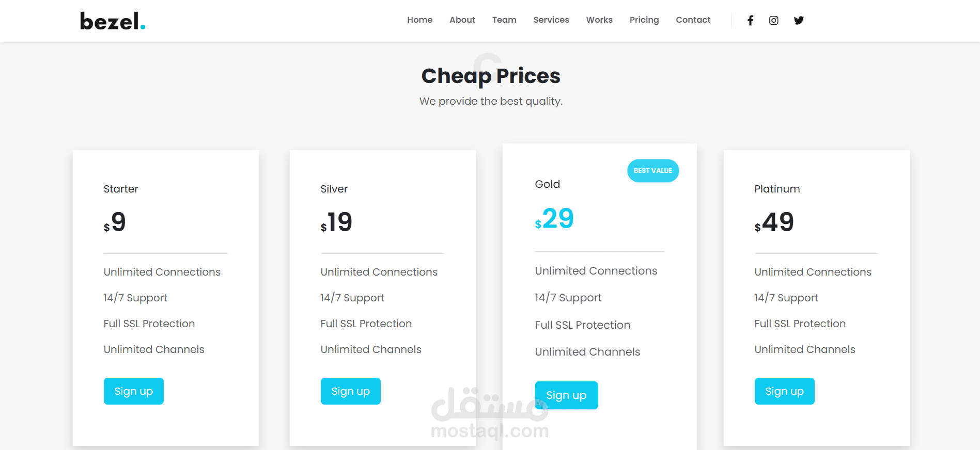
Task: Sign up for the Silver plan
Action: 351,391
